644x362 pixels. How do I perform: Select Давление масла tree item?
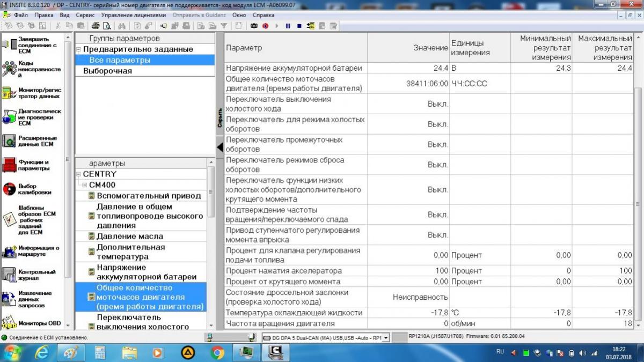pyautogui.click(x=126, y=236)
